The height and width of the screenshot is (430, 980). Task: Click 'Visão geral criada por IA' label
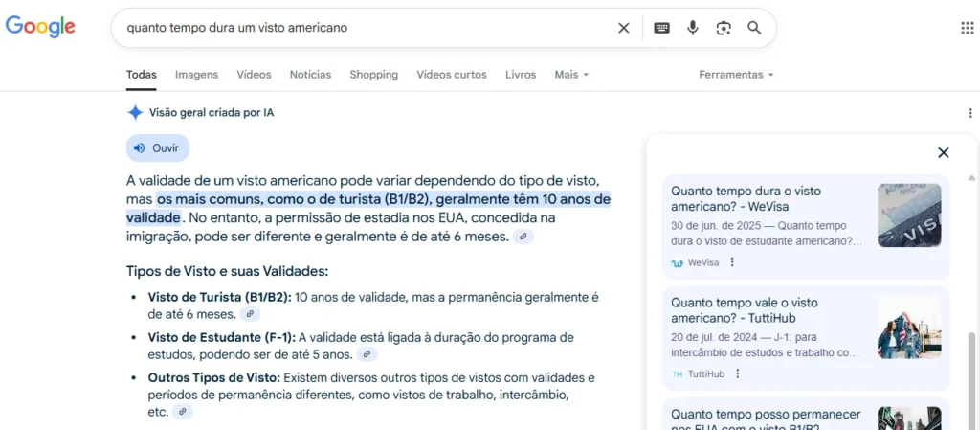click(212, 113)
